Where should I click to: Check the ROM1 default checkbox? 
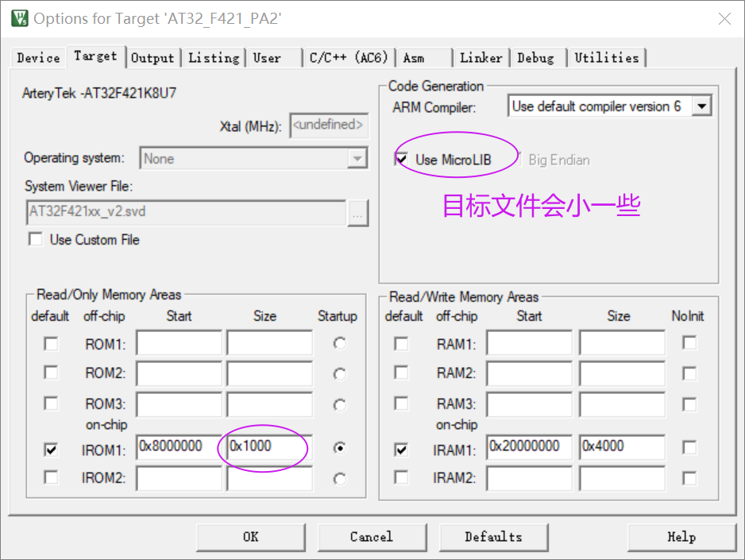51,343
